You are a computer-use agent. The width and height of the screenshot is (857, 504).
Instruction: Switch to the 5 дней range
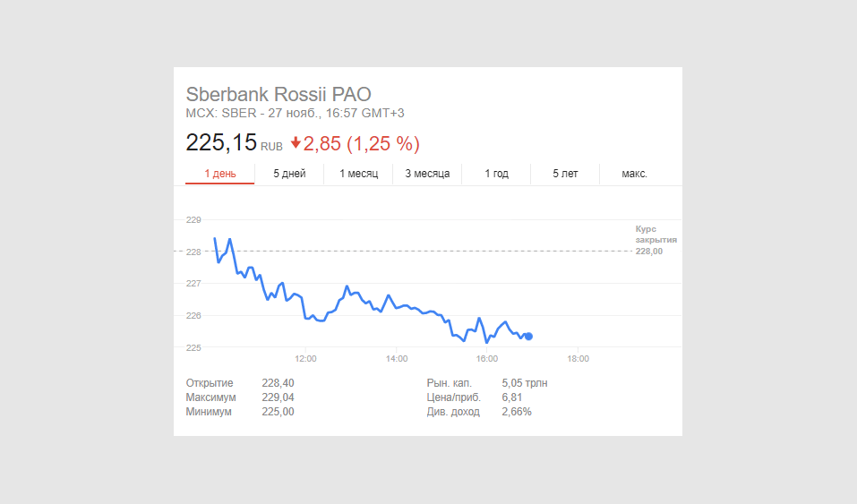click(289, 174)
